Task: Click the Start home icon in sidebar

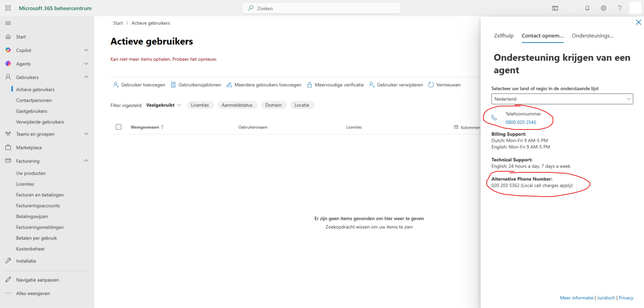Action: tap(8, 37)
